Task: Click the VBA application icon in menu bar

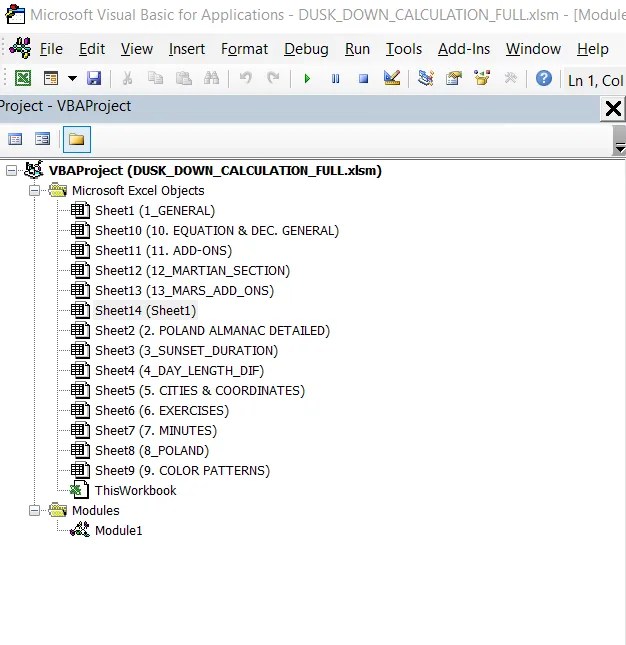Action: [x=20, y=48]
